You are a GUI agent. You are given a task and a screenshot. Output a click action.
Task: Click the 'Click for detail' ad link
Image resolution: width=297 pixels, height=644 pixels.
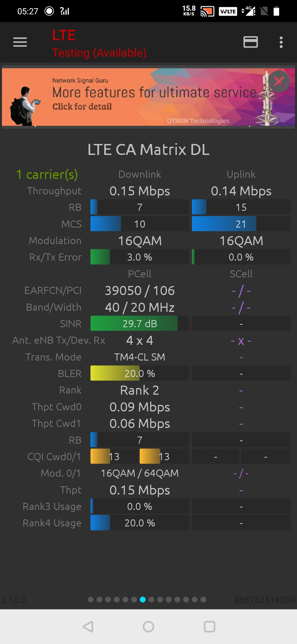point(82,107)
